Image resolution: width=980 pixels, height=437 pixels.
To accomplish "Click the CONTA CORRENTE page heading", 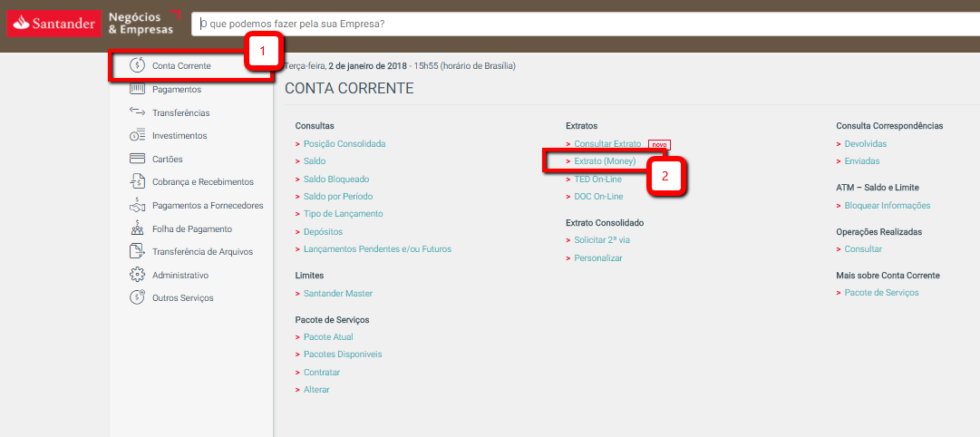I will pyautogui.click(x=349, y=89).
